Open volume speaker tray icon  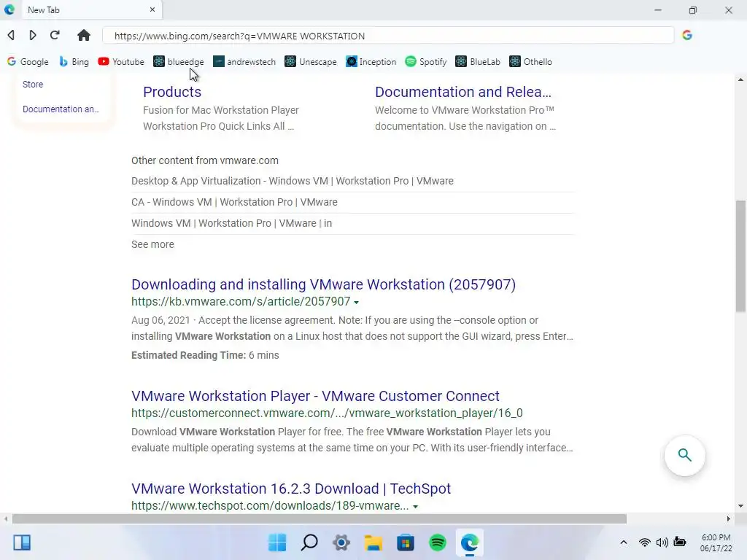pos(662,542)
